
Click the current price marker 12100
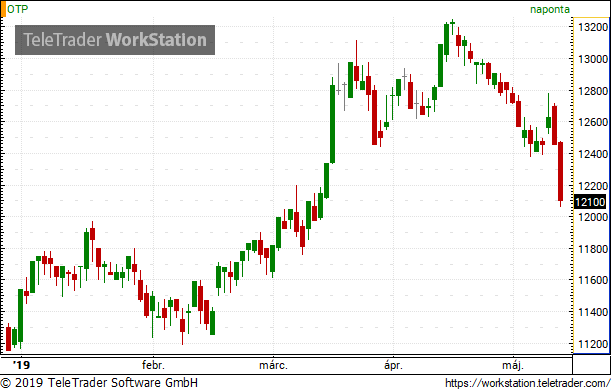590,202
